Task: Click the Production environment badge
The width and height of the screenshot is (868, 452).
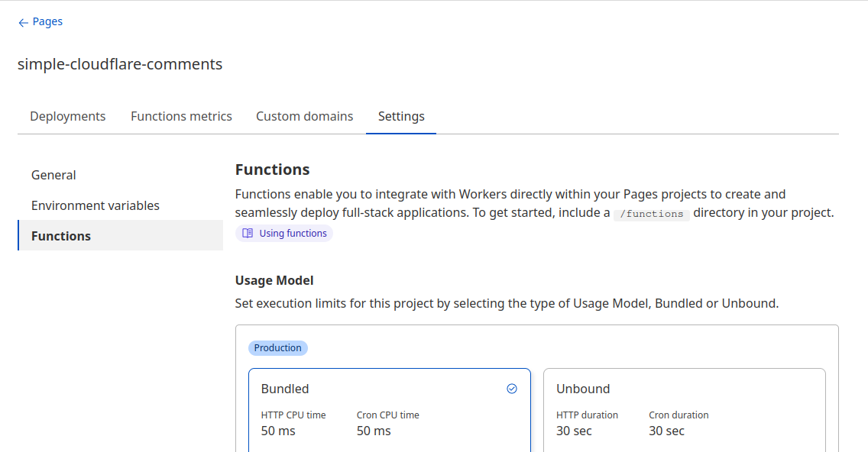Action: click(277, 347)
